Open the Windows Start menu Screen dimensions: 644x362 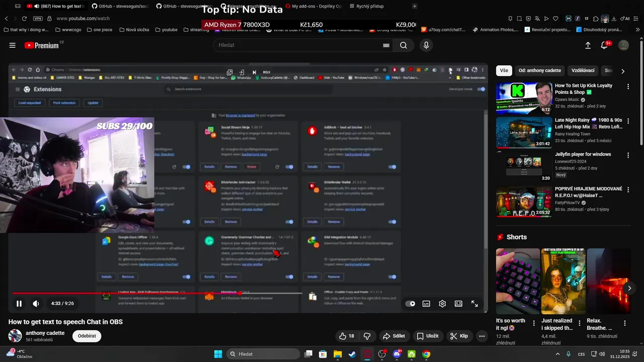[x=218, y=354]
